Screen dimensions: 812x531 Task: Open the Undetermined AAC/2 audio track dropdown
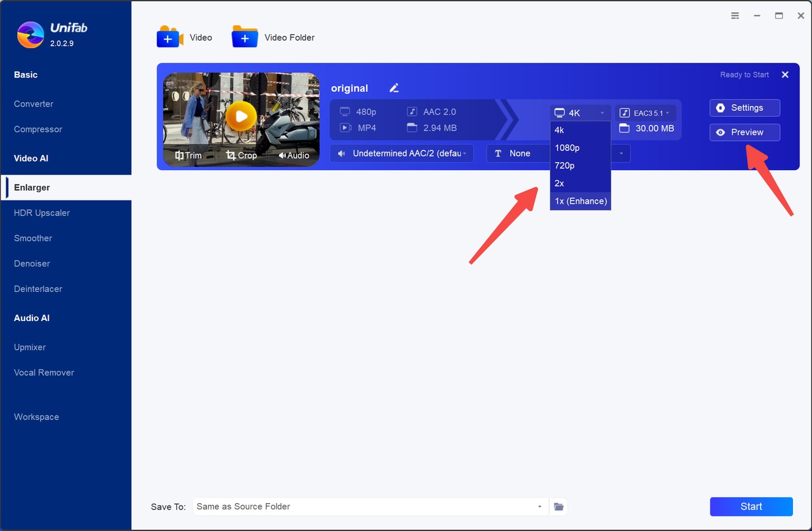coord(402,154)
